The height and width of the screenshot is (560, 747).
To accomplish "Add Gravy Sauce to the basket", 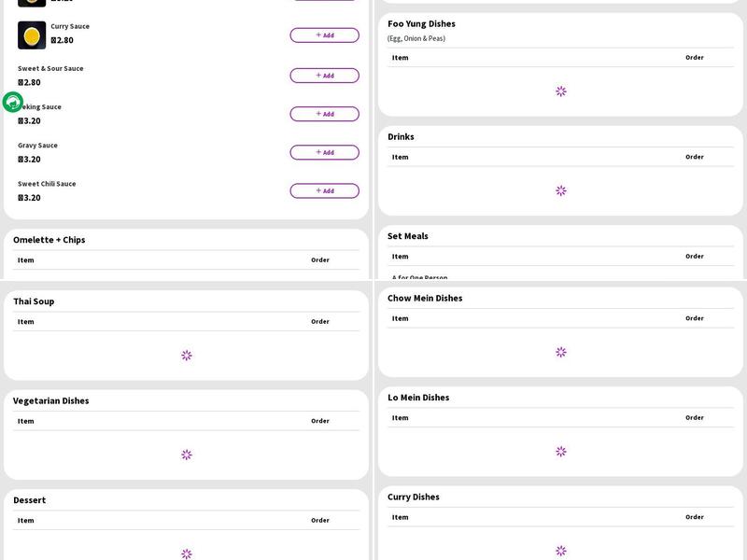I will [324, 152].
